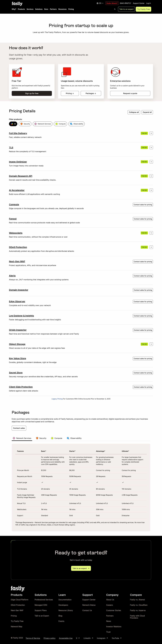Select the All products filter

click(x=13, y=124)
